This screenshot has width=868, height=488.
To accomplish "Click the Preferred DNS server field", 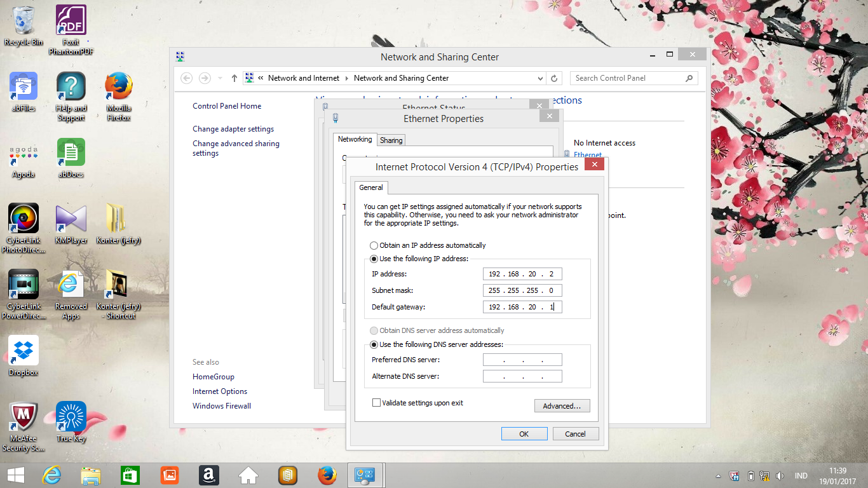I will [x=522, y=360].
